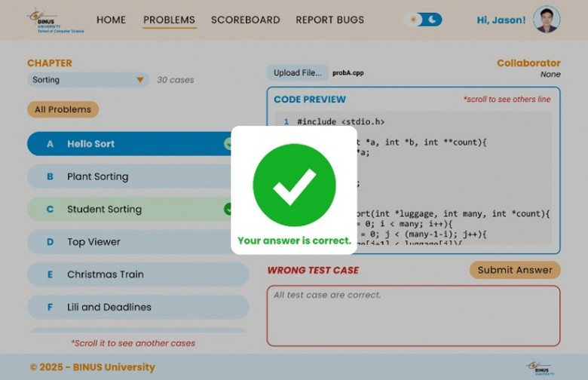Open the HOME menu item
The image size is (588, 380).
click(x=112, y=20)
